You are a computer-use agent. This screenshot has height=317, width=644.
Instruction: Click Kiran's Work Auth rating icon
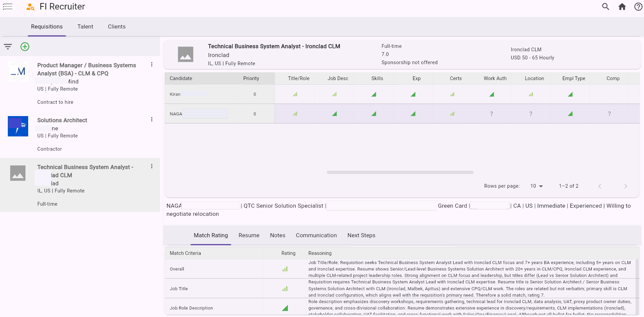tap(492, 94)
